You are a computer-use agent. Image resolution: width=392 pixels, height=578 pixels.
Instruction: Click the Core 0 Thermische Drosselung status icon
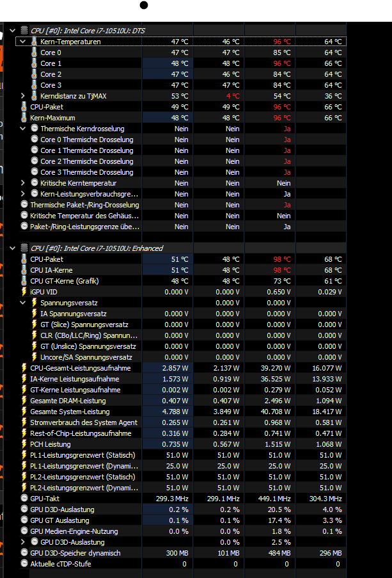[35, 140]
